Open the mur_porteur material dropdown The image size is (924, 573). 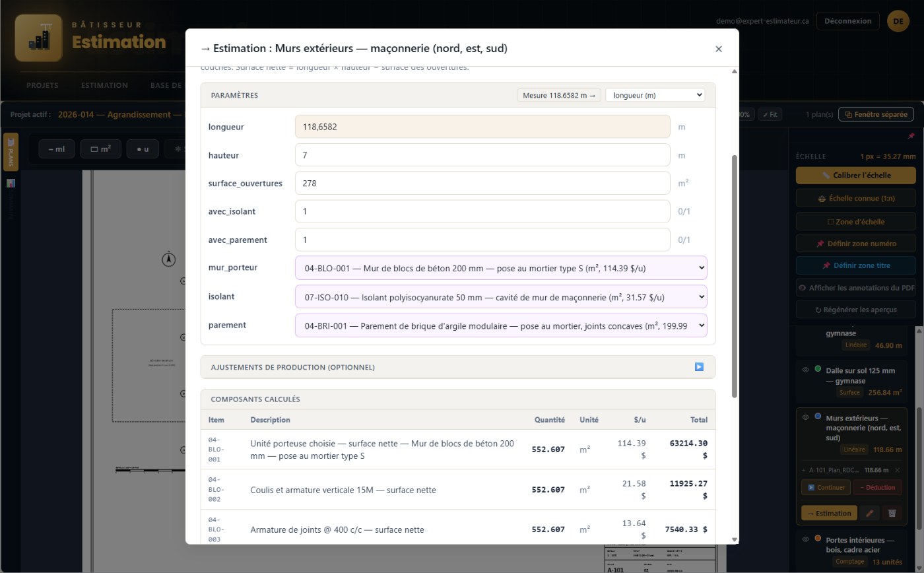501,268
